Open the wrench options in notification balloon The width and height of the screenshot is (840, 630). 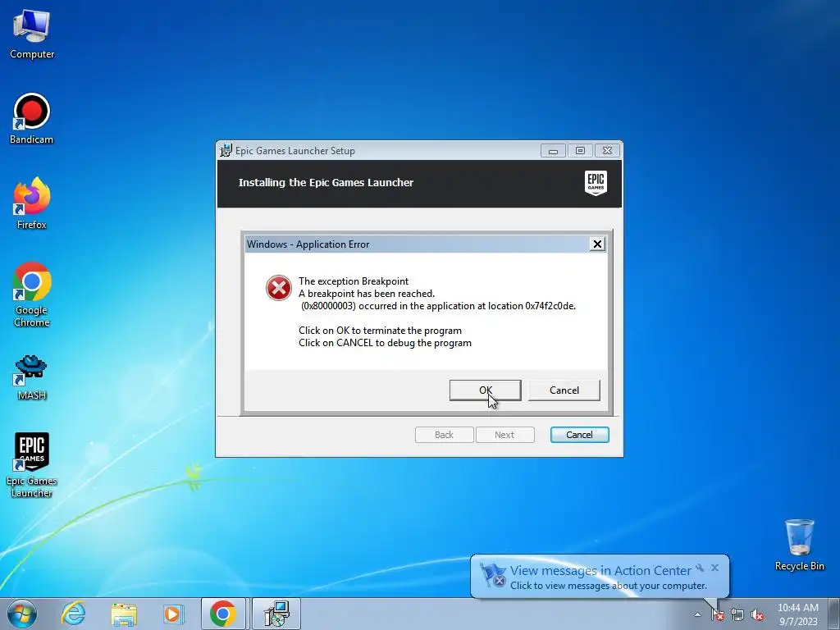(x=700, y=568)
